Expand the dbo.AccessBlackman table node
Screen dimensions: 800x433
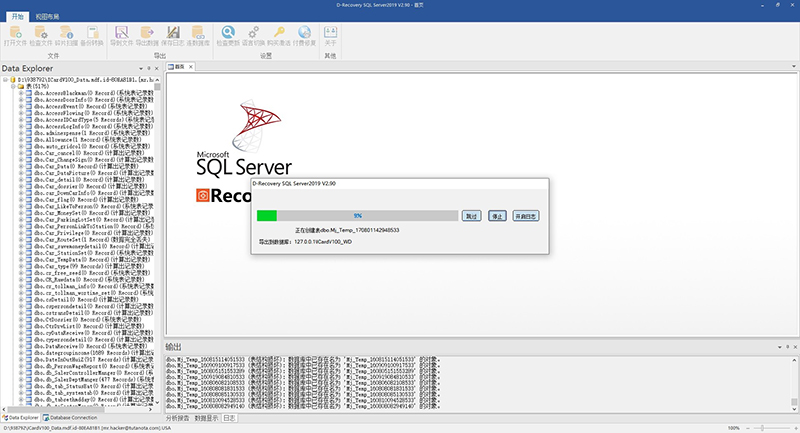[x=21, y=93]
